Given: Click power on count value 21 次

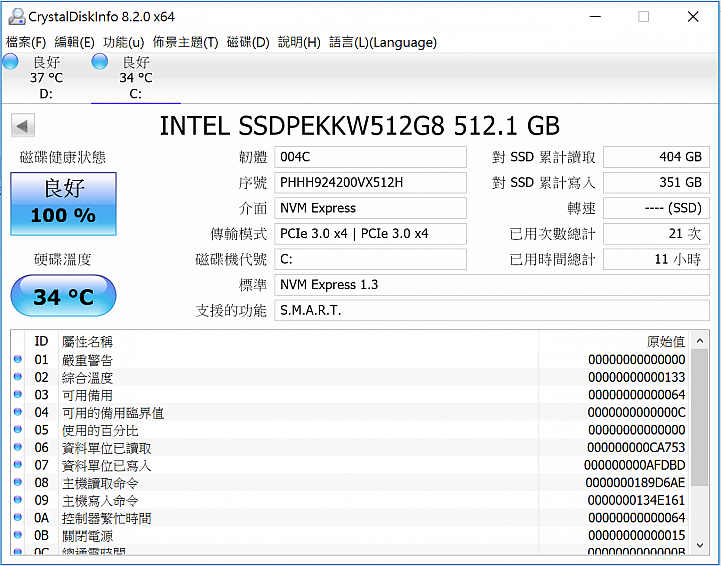Looking at the screenshot, I should (656, 234).
